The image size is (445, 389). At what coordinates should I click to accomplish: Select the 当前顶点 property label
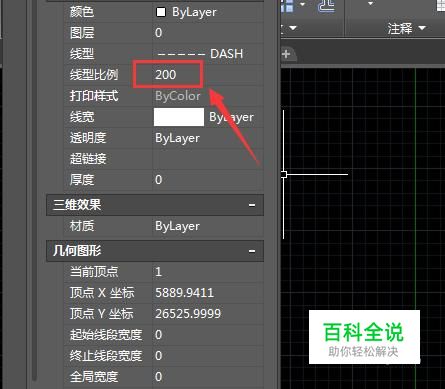pyautogui.click(x=94, y=272)
